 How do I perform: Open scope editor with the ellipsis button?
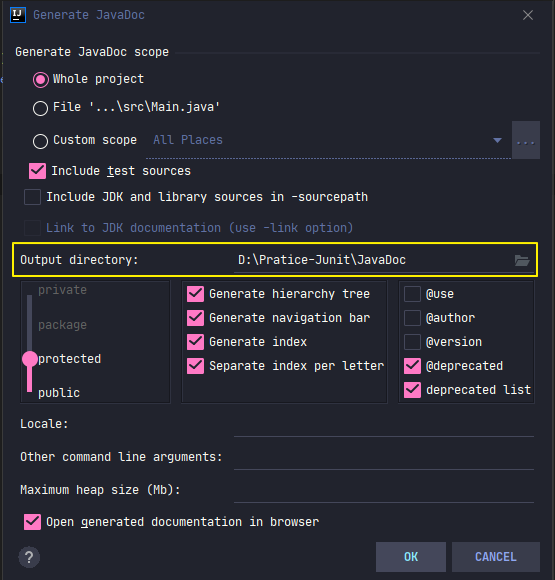(x=526, y=140)
